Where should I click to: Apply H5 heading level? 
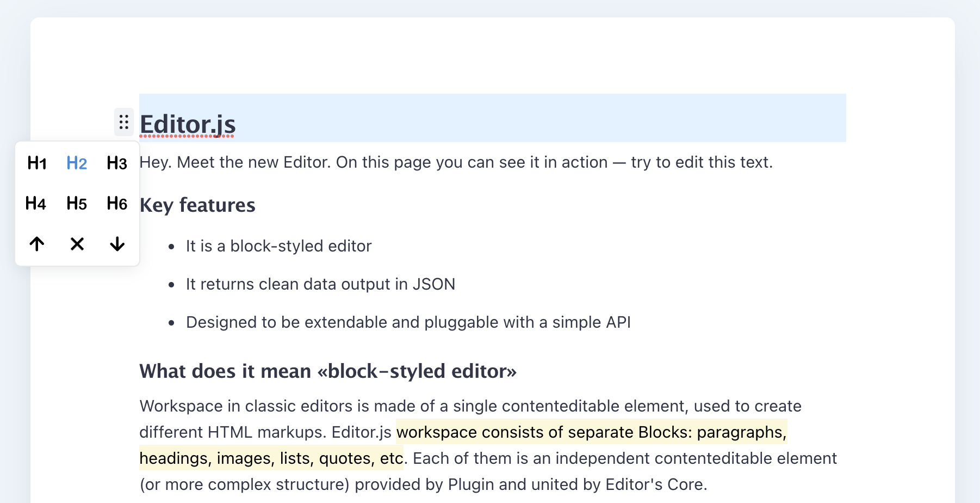(77, 204)
